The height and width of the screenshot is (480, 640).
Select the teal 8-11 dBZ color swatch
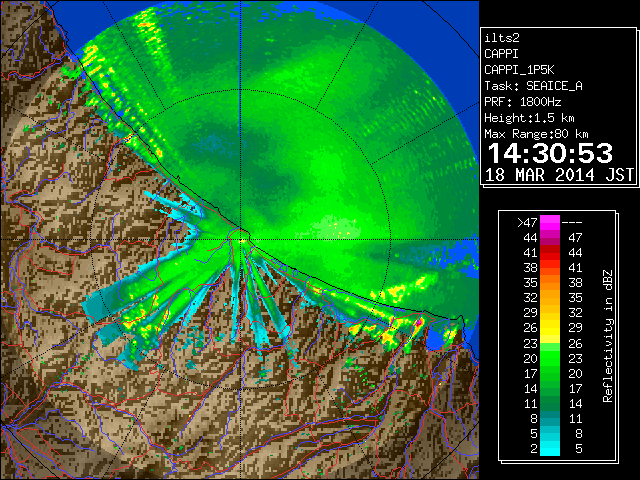pyautogui.click(x=550, y=418)
